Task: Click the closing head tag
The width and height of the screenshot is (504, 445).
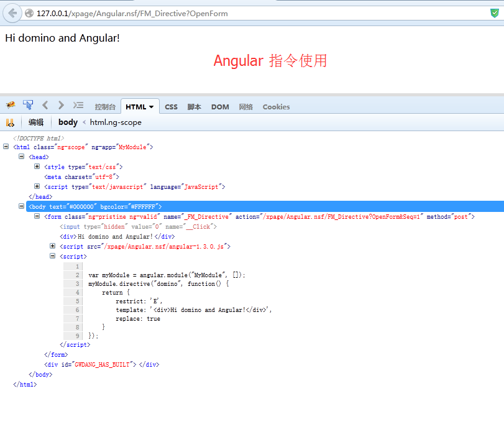Action: tap(40, 197)
